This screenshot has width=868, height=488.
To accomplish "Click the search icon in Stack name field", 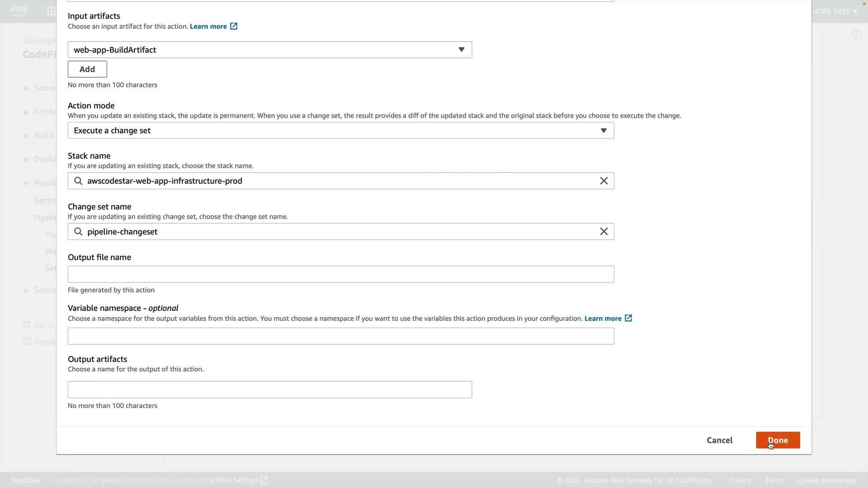I will 78,181.
